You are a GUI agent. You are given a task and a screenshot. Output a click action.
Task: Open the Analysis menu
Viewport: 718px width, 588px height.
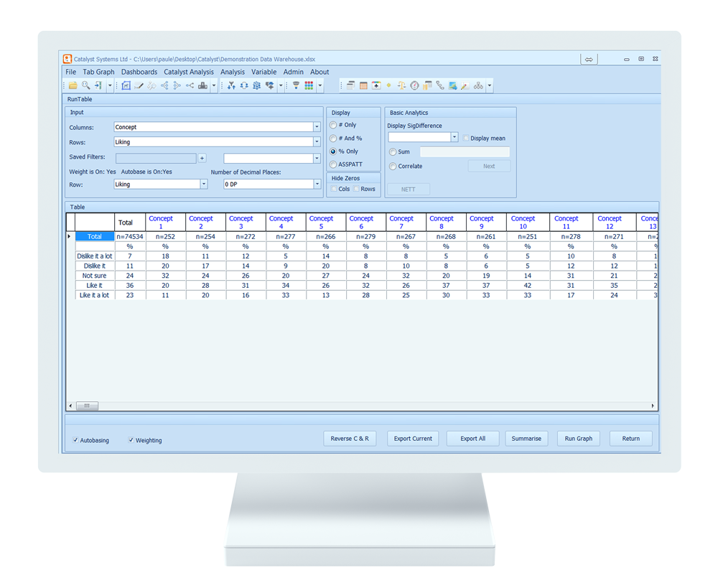coord(233,72)
